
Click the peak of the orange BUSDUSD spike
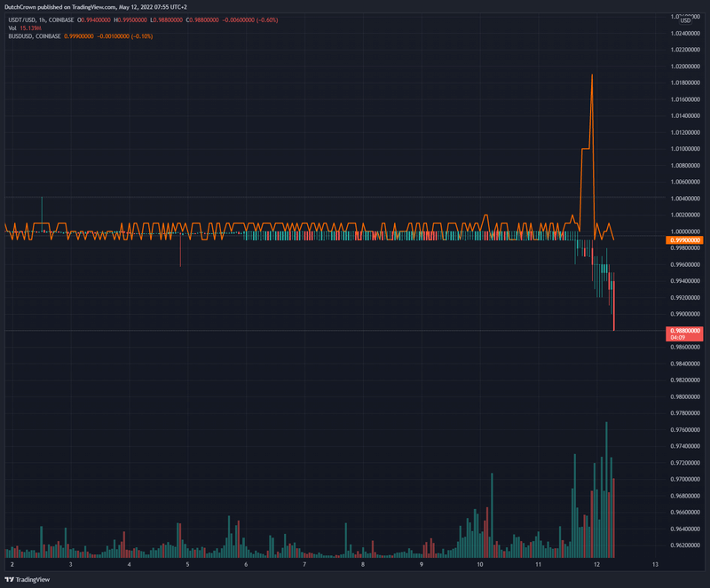[x=592, y=75]
